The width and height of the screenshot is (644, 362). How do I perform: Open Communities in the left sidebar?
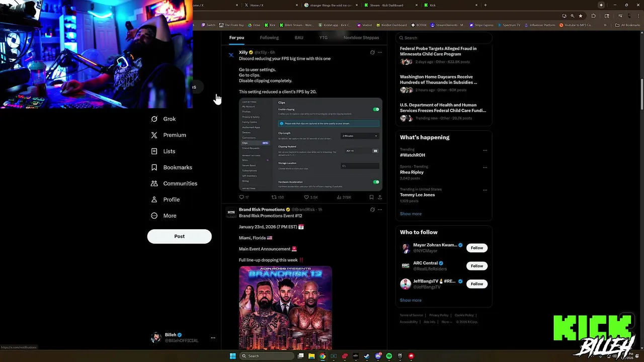tap(174, 184)
